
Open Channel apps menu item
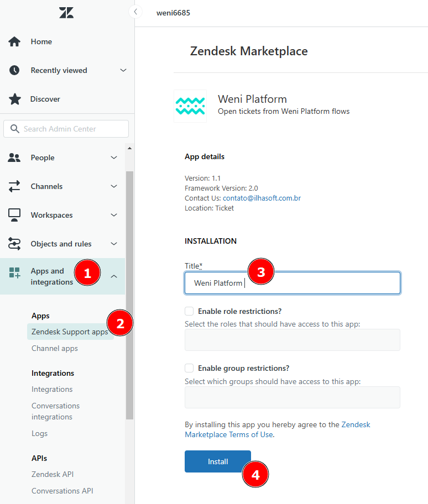pyautogui.click(x=55, y=348)
